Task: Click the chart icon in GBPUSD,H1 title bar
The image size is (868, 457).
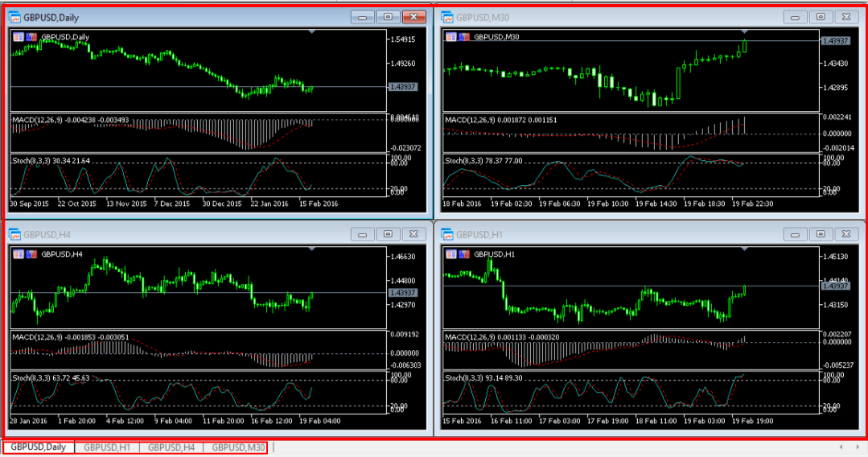Action: (447, 235)
